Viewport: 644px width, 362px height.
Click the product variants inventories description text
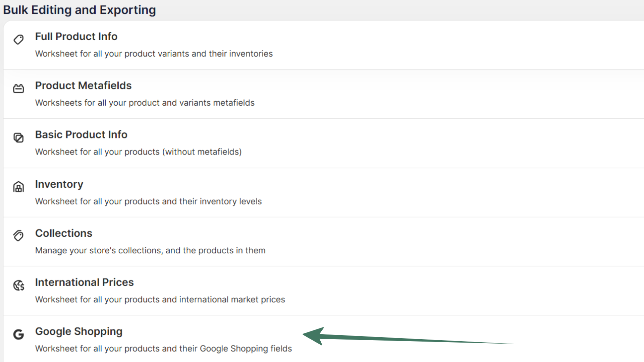(x=154, y=54)
